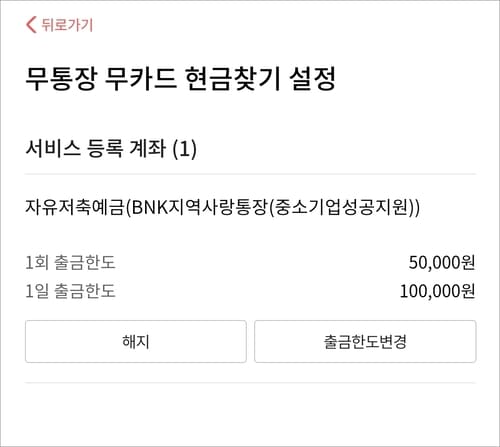The image size is (500, 447).
Task: Click the 100,000원 daily limit amount
Action: click(x=437, y=291)
